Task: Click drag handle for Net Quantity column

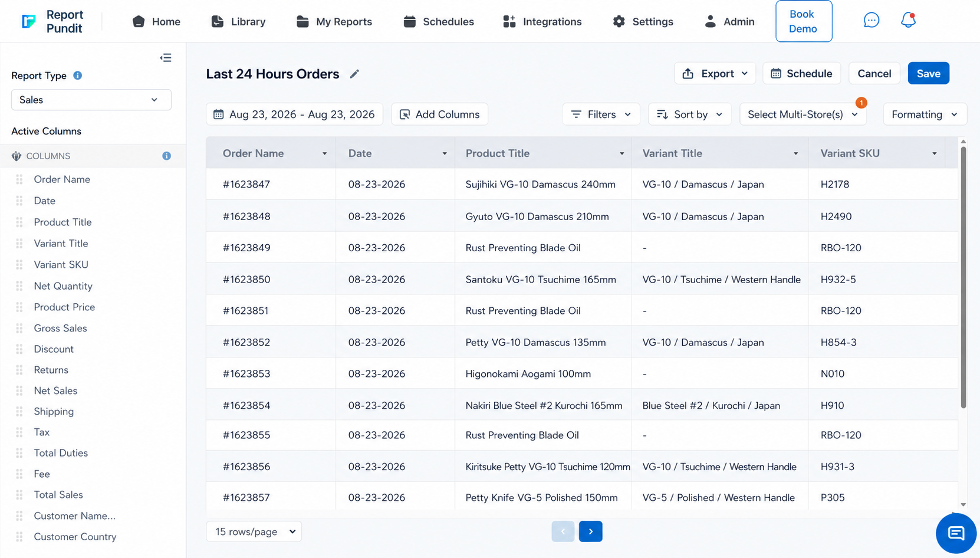Action: [19, 286]
